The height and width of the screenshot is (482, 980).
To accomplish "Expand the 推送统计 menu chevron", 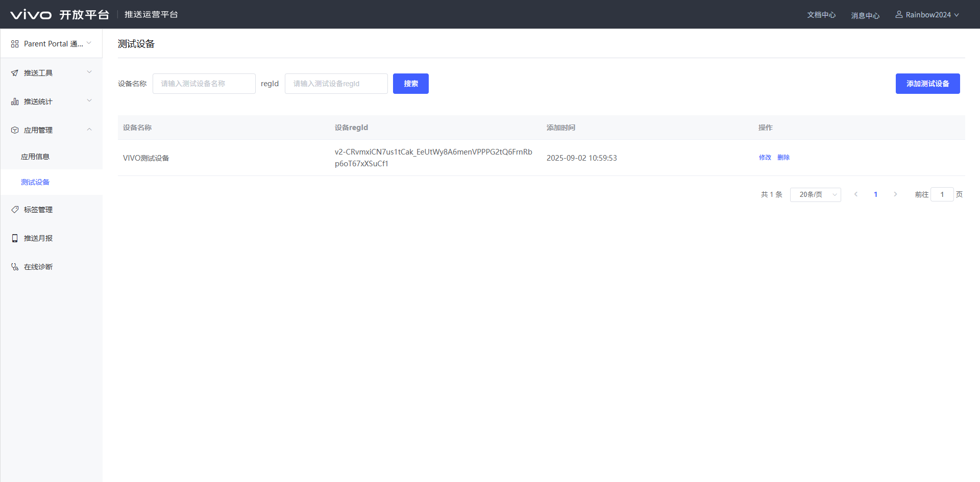I will (x=89, y=101).
